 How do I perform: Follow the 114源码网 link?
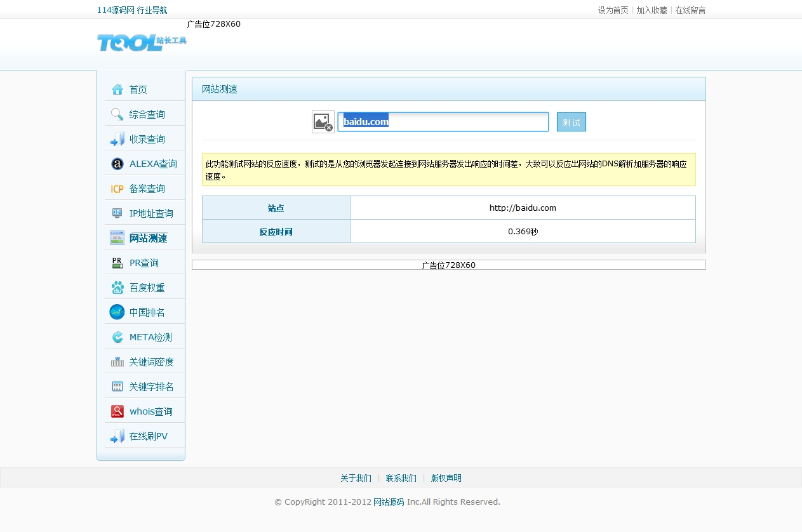(x=116, y=10)
